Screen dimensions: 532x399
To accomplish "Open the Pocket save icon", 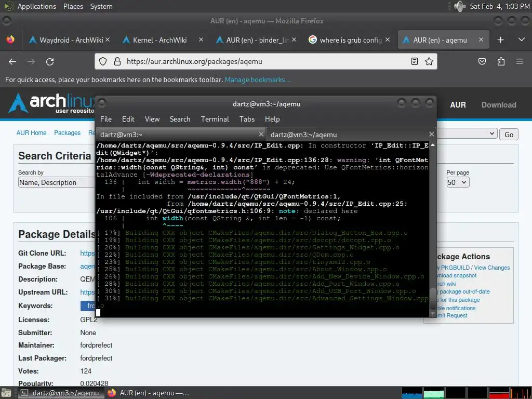I will [x=482, y=61].
